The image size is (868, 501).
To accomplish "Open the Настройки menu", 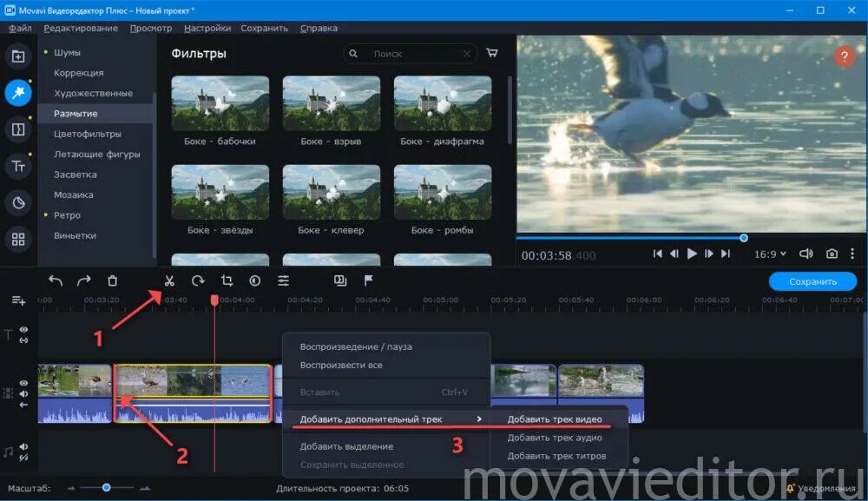I will tap(207, 28).
